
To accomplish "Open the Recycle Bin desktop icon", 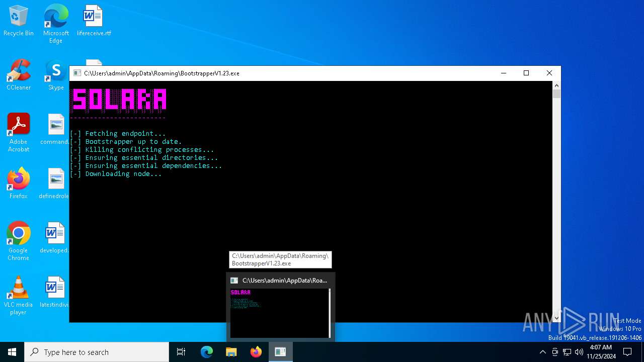I will [x=19, y=21].
